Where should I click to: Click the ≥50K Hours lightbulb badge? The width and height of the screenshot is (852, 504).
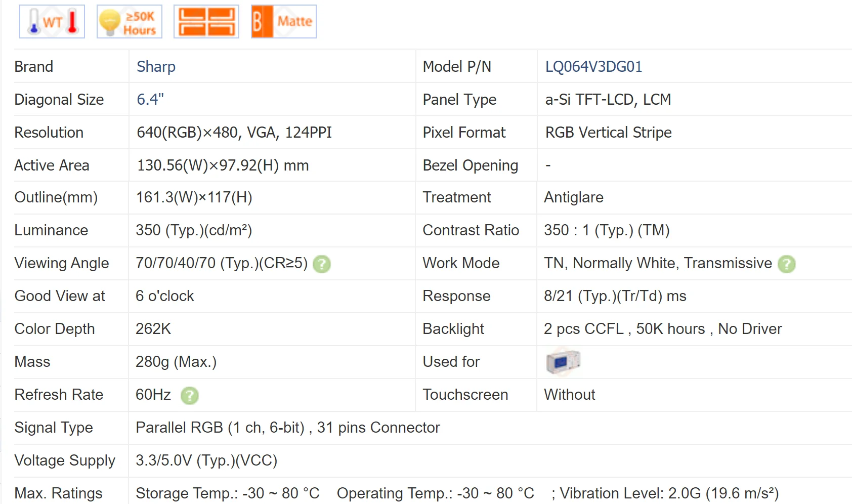click(130, 22)
